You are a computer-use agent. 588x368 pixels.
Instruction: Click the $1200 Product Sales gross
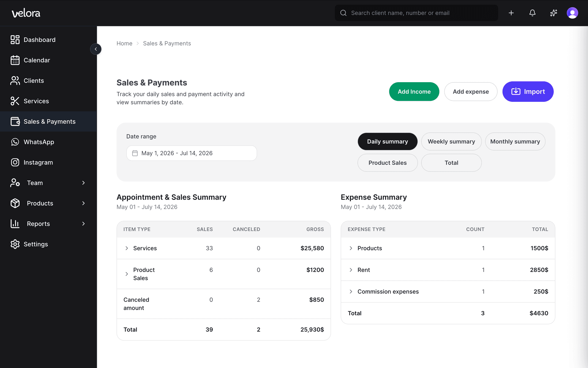[x=315, y=270]
